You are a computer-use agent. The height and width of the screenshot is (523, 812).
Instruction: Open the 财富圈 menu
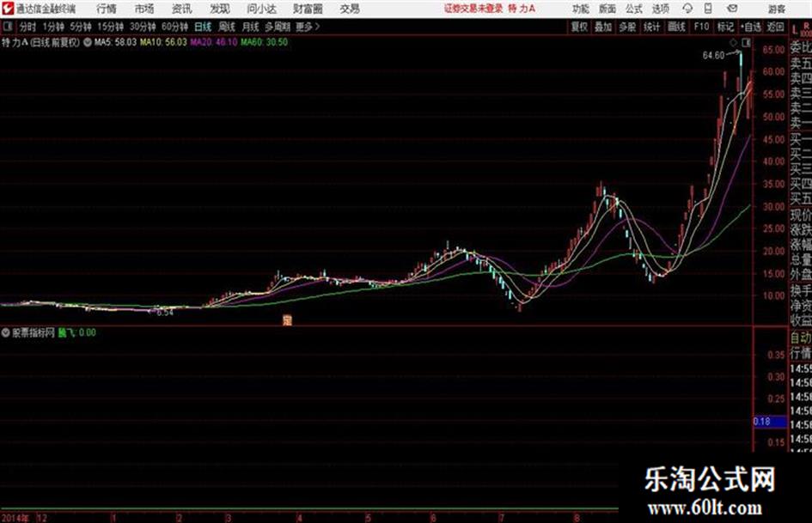coord(308,9)
